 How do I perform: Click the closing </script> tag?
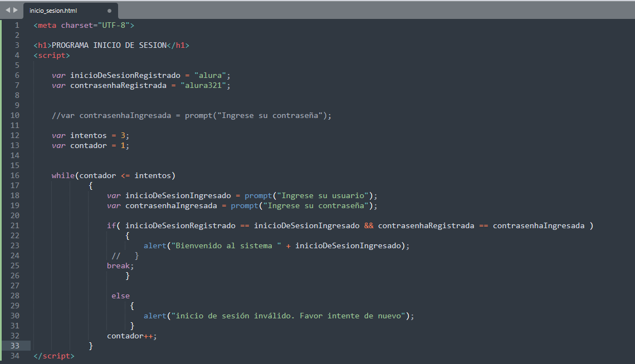54,356
